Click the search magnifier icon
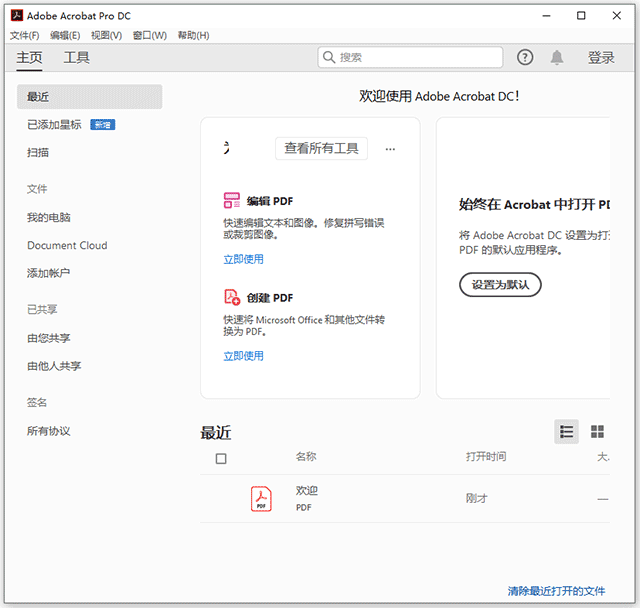The height and width of the screenshot is (608, 640). point(329,57)
